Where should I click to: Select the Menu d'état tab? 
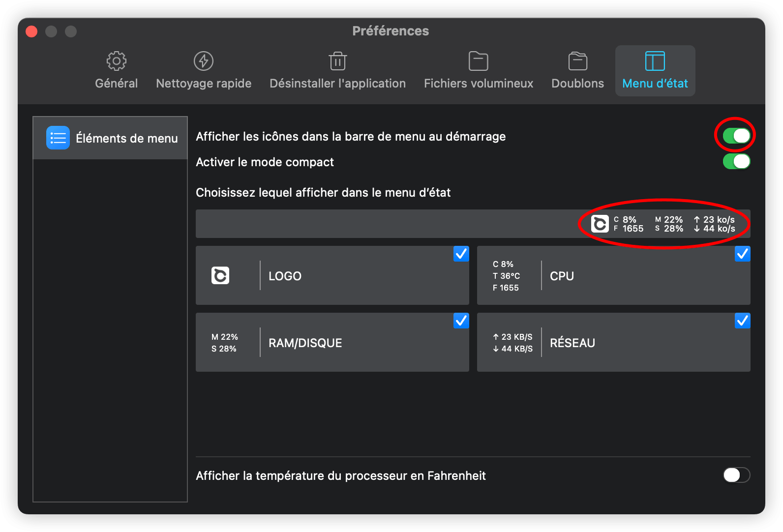point(655,71)
